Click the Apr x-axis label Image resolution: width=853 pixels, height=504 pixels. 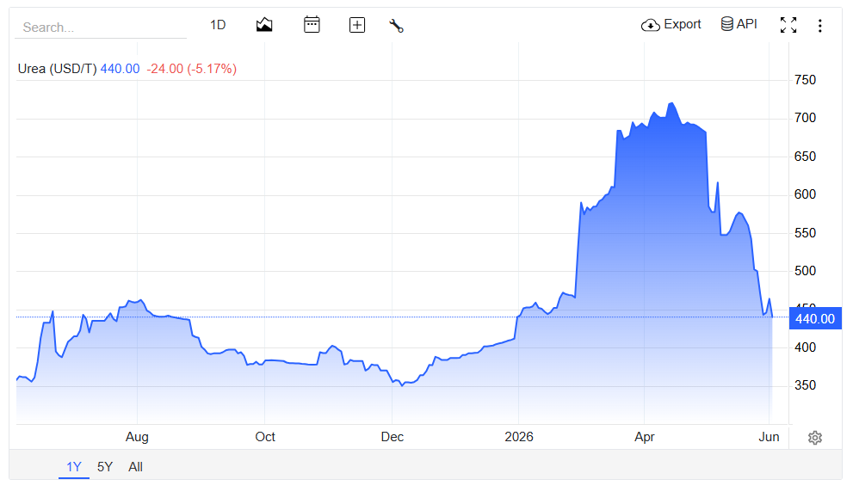(645, 437)
